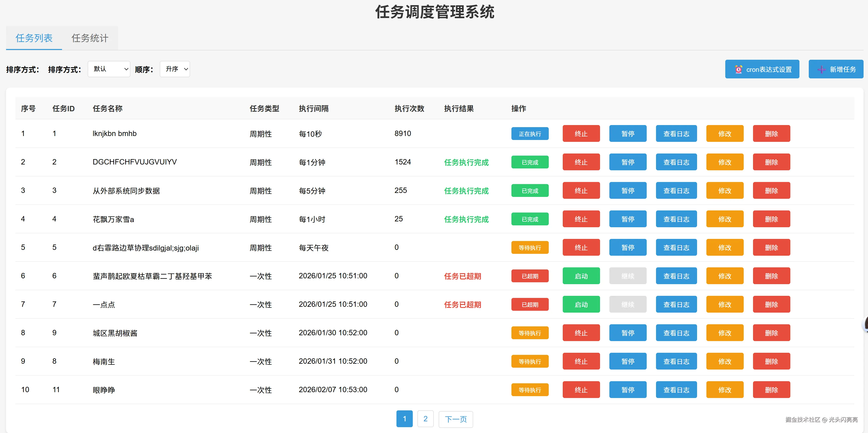Click the 下一页 pagination button
This screenshot has height=433, width=868.
click(x=455, y=419)
